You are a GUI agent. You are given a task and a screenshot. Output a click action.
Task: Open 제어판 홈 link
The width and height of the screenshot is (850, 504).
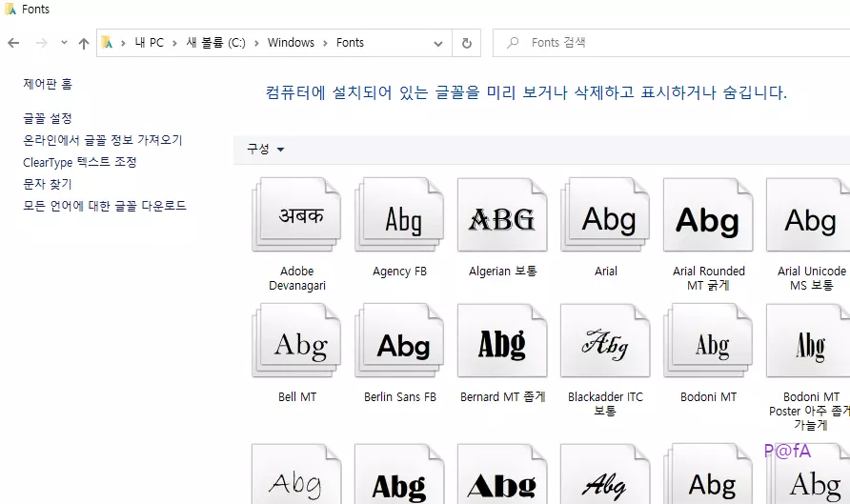(x=48, y=84)
